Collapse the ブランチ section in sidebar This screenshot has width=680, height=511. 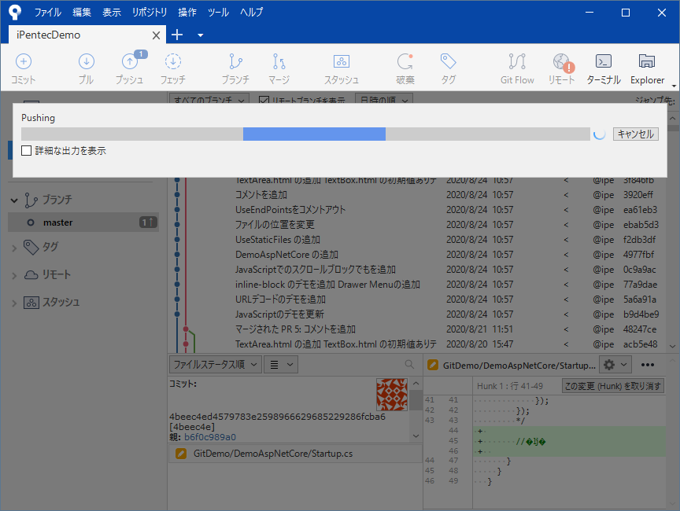14,200
